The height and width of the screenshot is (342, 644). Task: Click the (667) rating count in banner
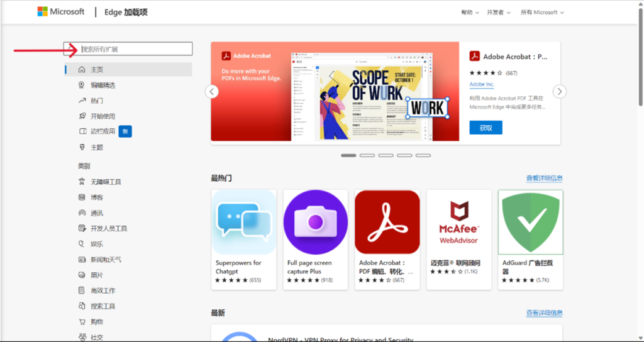tap(511, 73)
